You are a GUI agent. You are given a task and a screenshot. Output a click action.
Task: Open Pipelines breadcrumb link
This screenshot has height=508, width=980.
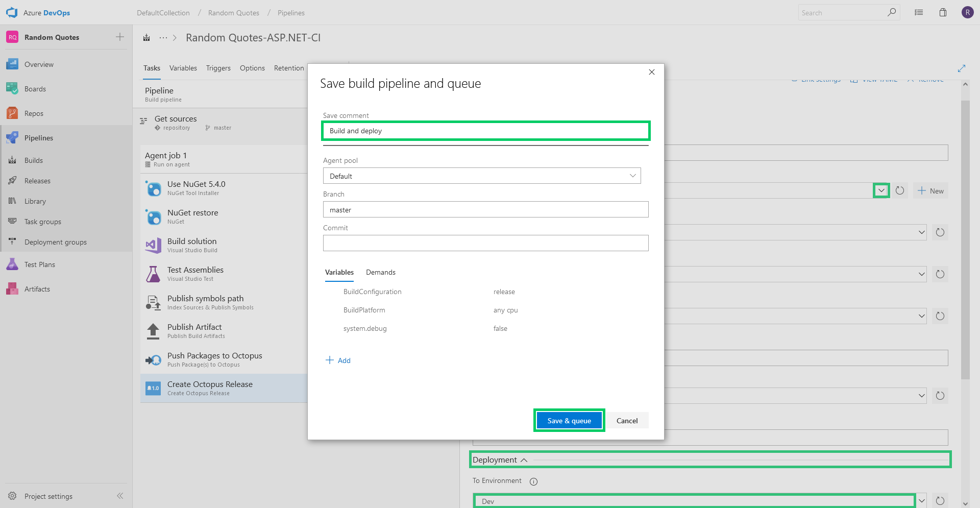coord(291,13)
